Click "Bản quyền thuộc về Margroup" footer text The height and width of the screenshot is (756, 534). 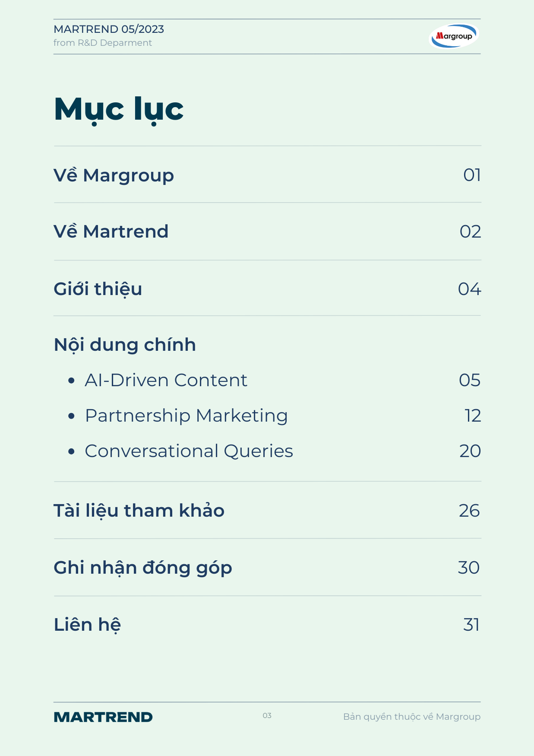pyautogui.click(x=411, y=717)
